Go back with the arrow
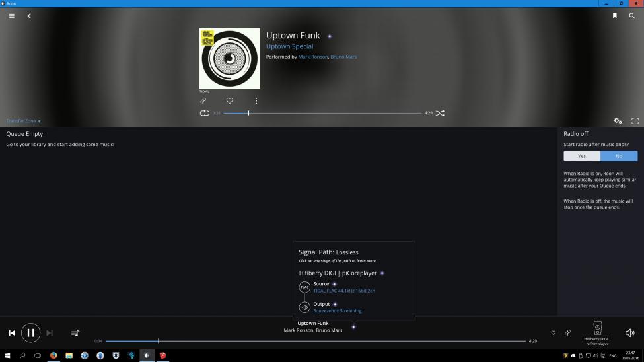The height and width of the screenshot is (362, 644). [29, 16]
